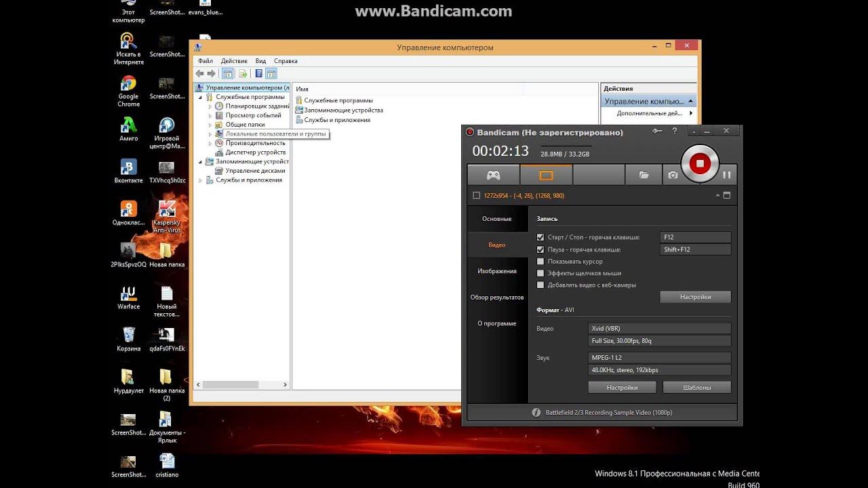Select Диспетчер устройств in tree
Screen dimensions: 868x488
pos(255,152)
